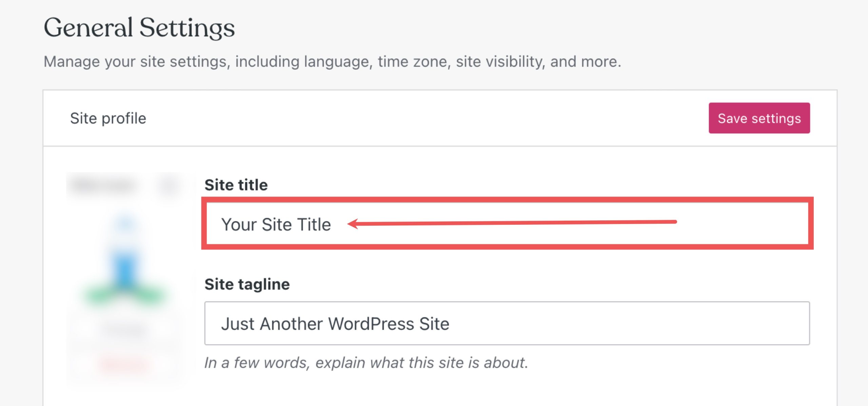Click the General Settings page heading
The height and width of the screenshot is (406, 868).
(x=140, y=29)
